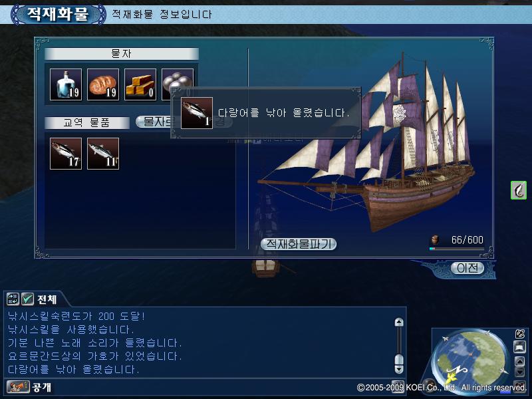Open the 전체 chat tab
532x399 pixels.
47,299
